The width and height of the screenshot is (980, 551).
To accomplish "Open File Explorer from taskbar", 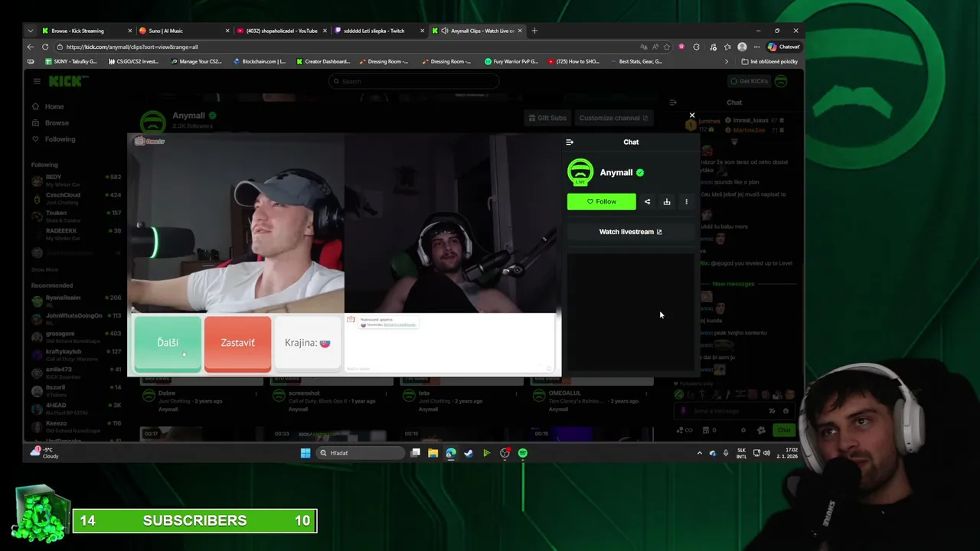I will (x=433, y=453).
